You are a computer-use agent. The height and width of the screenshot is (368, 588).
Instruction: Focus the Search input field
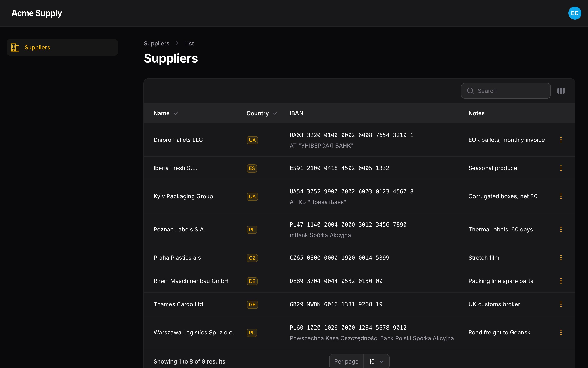(x=506, y=91)
